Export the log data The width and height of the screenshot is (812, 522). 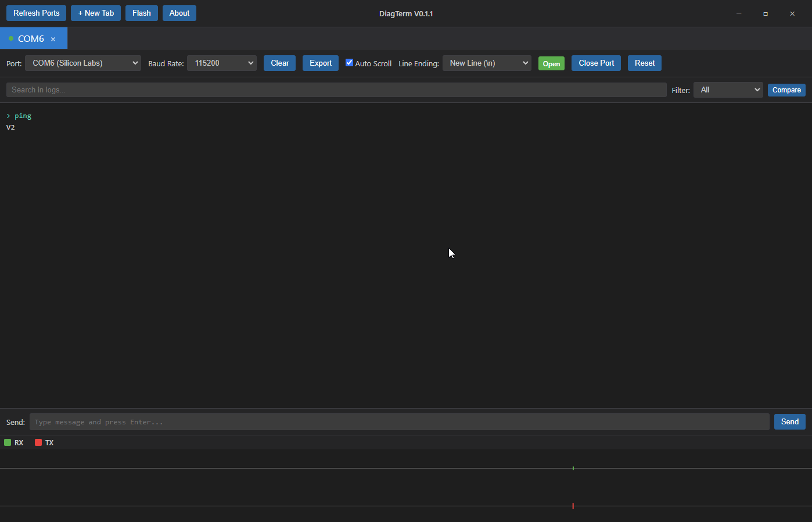(320, 63)
